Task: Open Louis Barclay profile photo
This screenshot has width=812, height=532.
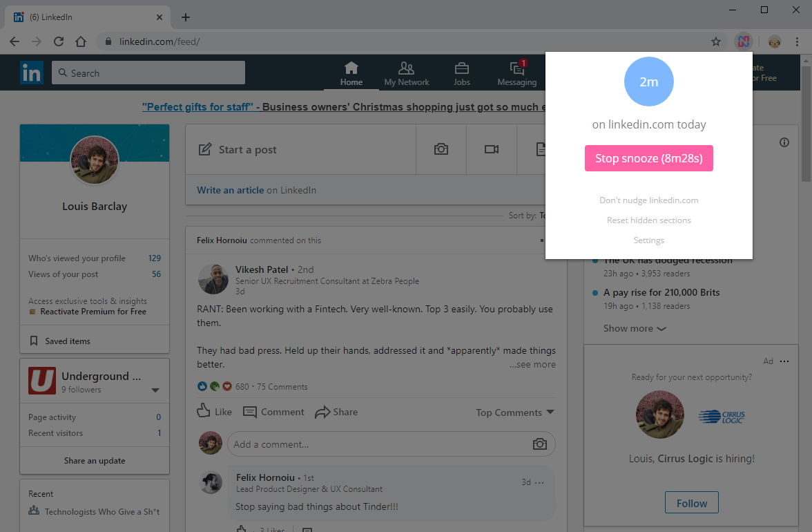Action: click(x=94, y=160)
